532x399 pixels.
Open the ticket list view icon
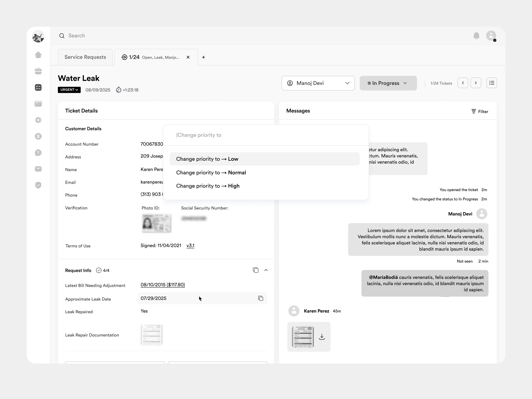(492, 83)
